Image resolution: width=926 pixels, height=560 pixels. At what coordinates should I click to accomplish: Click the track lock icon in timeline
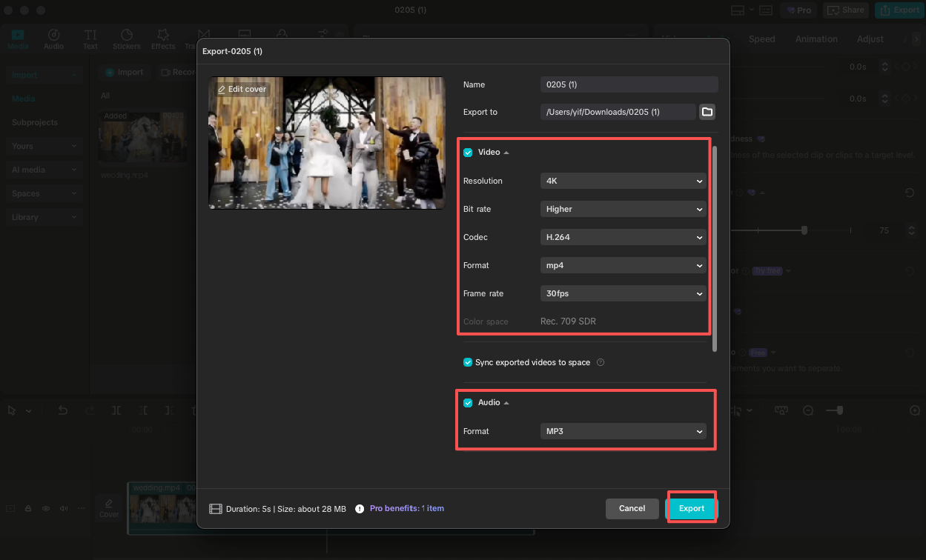click(x=28, y=509)
